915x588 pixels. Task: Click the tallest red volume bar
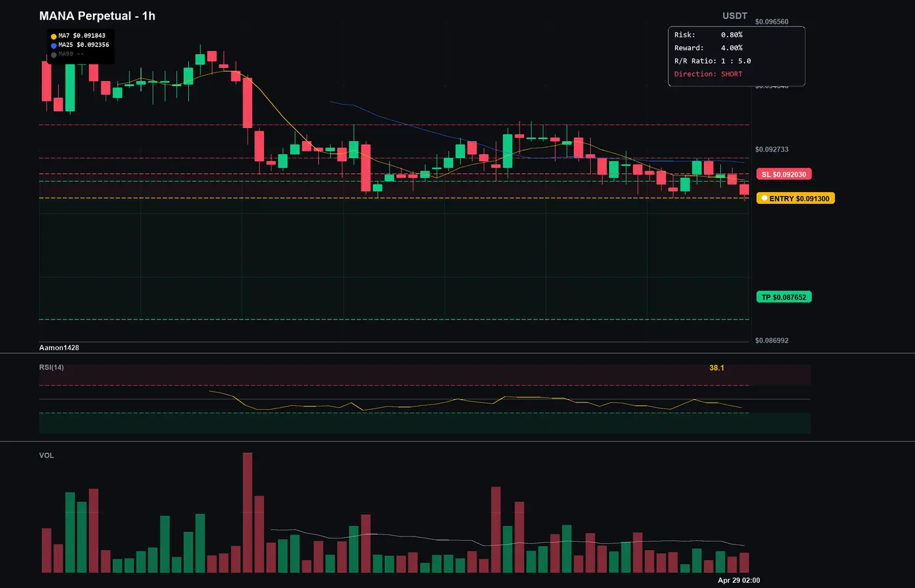click(248, 513)
